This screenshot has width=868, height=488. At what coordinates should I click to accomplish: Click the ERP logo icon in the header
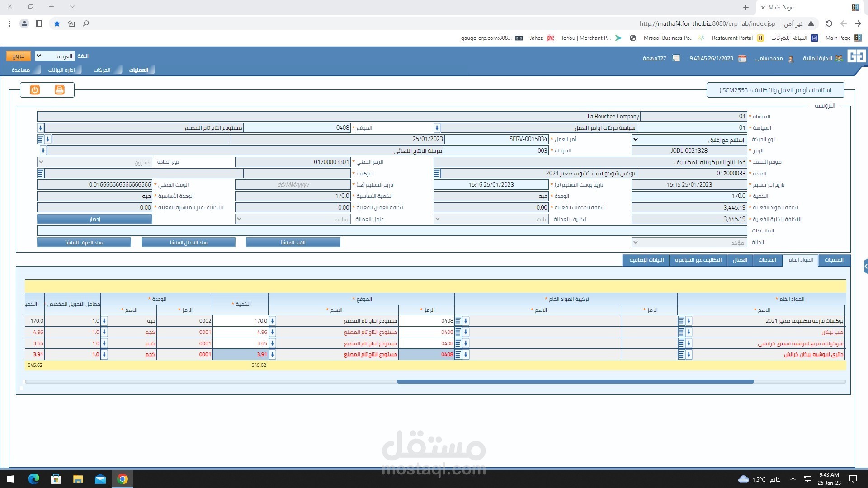(x=856, y=56)
